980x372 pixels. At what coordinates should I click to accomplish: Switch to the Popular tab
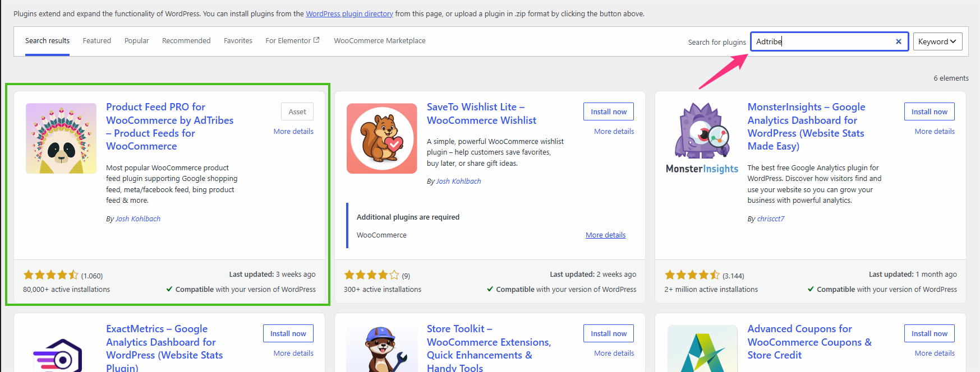pyautogui.click(x=136, y=41)
